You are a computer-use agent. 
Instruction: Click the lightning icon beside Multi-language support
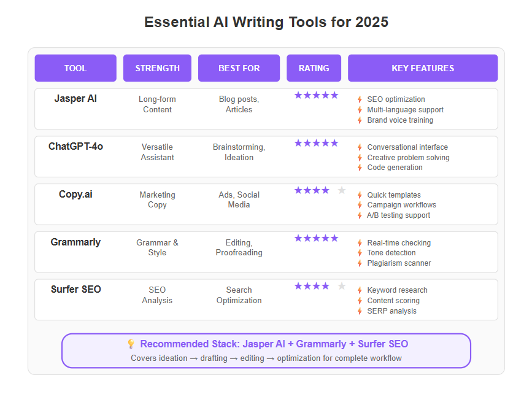click(360, 110)
